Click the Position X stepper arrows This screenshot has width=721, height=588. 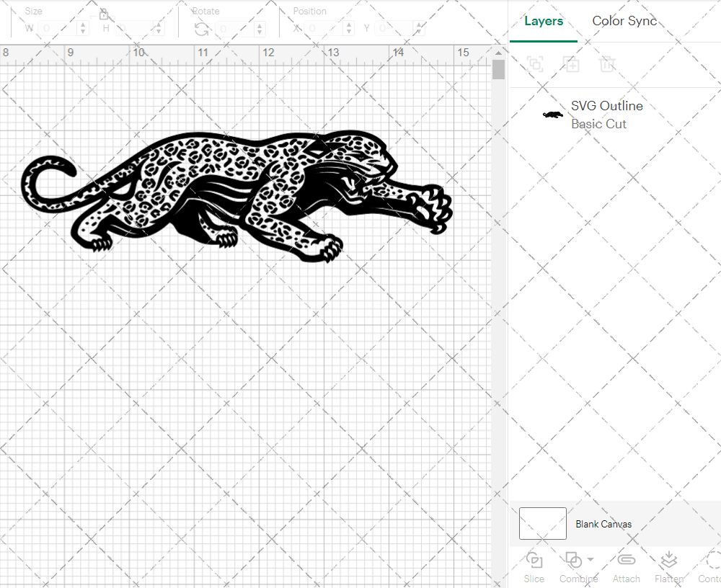[350, 29]
